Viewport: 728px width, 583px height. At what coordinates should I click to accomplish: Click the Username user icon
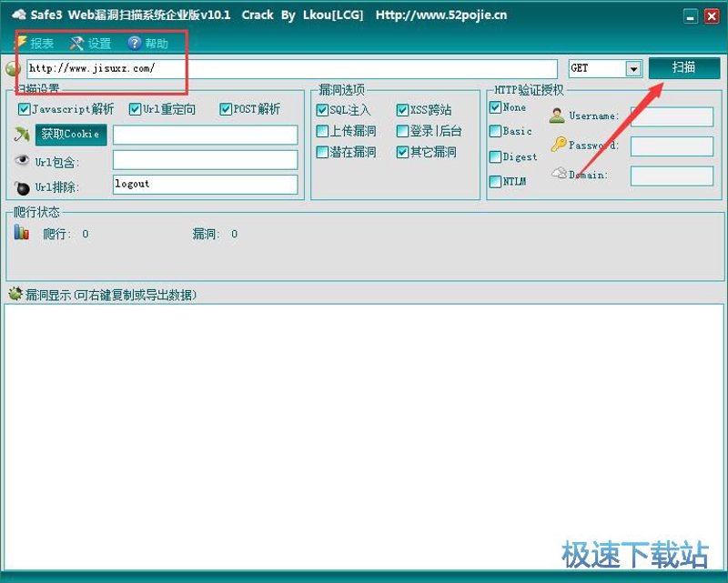pyautogui.click(x=557, y=116)
